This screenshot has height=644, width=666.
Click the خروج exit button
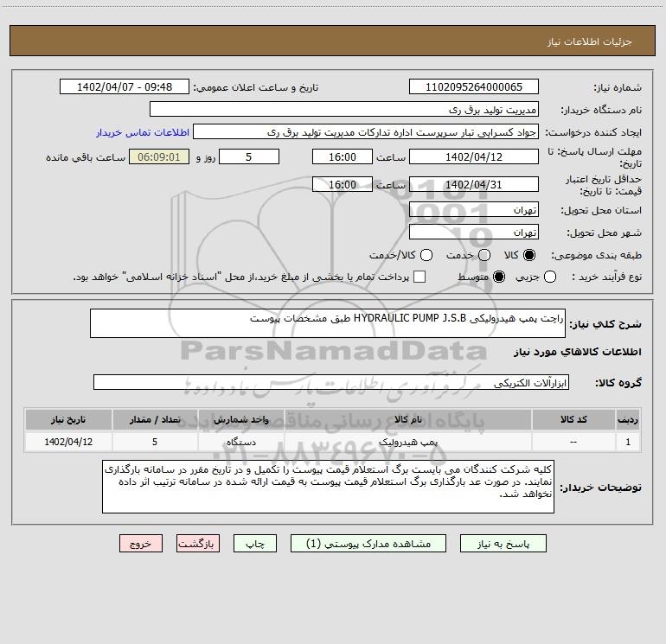tap(141, 544)
